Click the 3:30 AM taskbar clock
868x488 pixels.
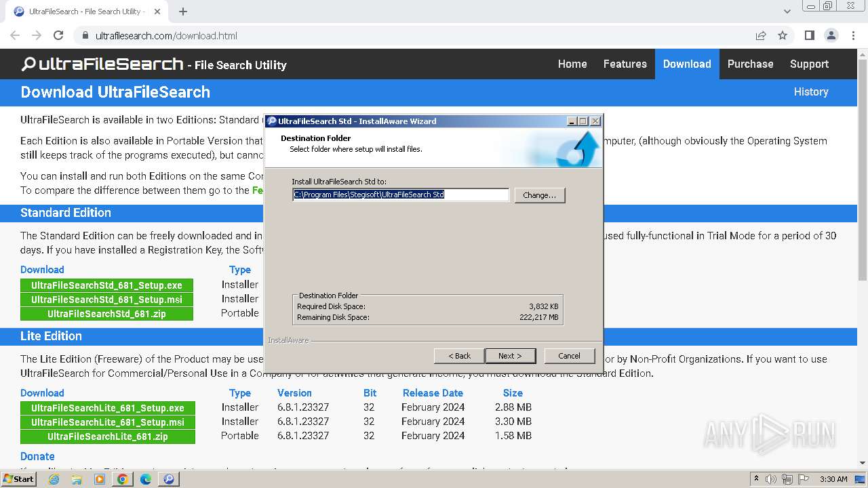coord(833,479)
